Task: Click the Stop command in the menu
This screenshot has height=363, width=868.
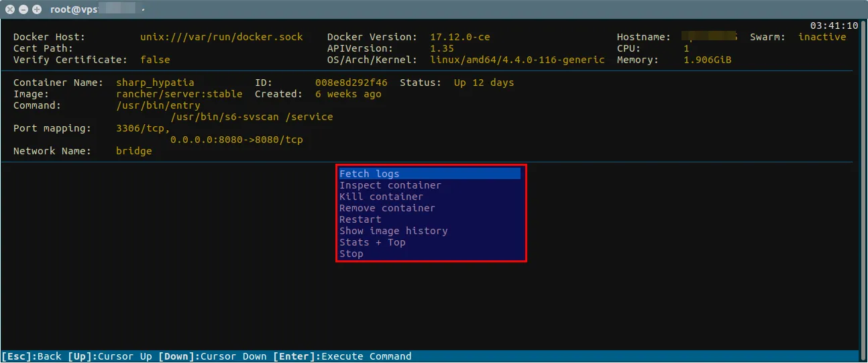Action: pyautogui.click(x=351, y=254)
